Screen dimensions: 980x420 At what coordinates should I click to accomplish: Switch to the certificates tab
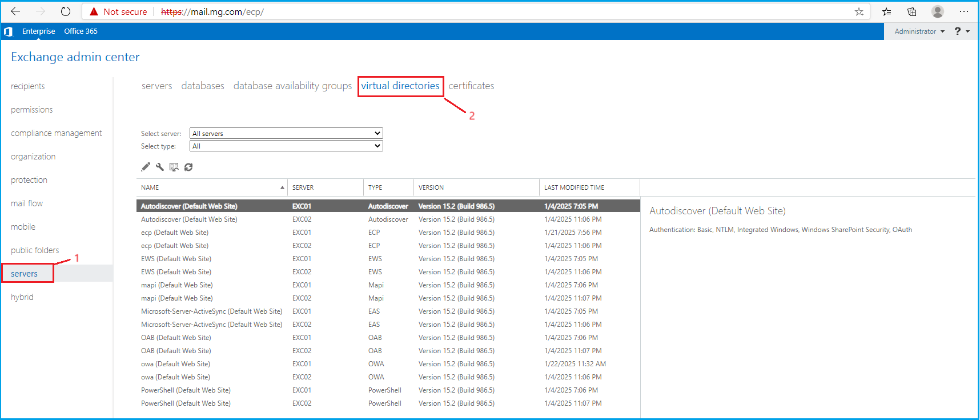[471, 86]
